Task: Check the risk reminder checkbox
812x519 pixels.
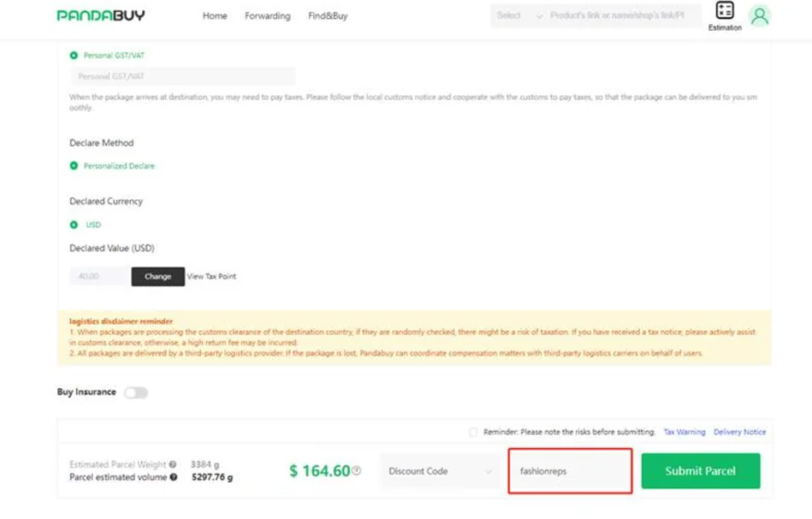Action: click(x=473, y=432)
